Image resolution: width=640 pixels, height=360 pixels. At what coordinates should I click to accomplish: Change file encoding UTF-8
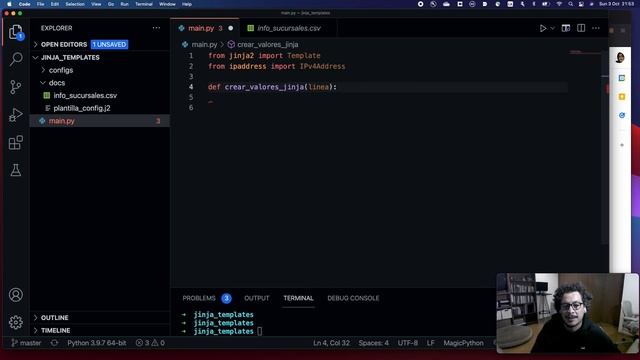coord(408,343)
